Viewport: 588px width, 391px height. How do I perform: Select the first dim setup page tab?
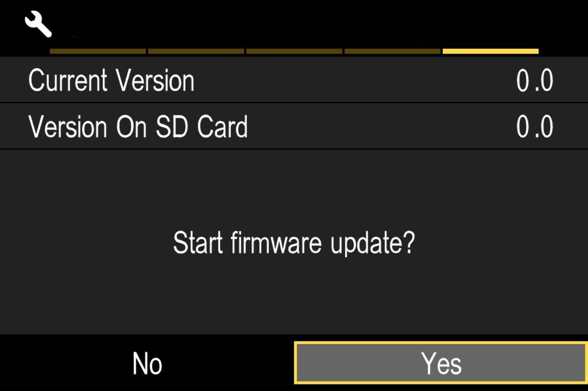point(98,51)
